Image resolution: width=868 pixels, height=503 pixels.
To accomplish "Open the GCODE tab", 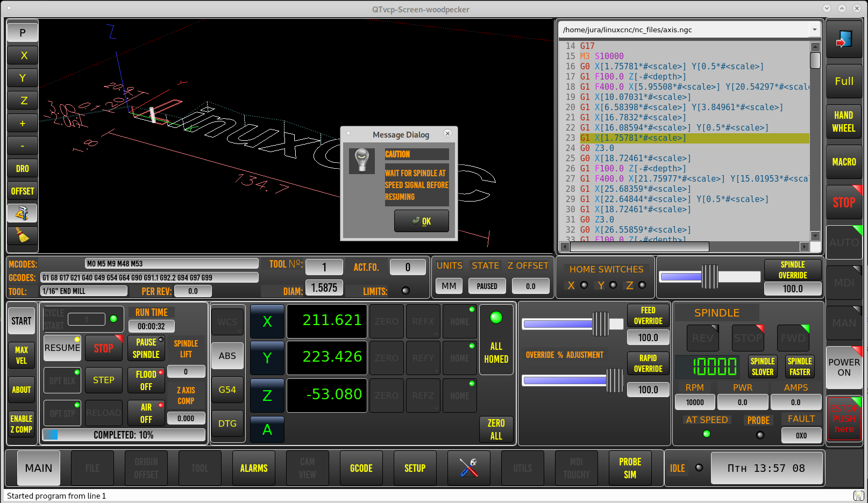I will 361,468.
